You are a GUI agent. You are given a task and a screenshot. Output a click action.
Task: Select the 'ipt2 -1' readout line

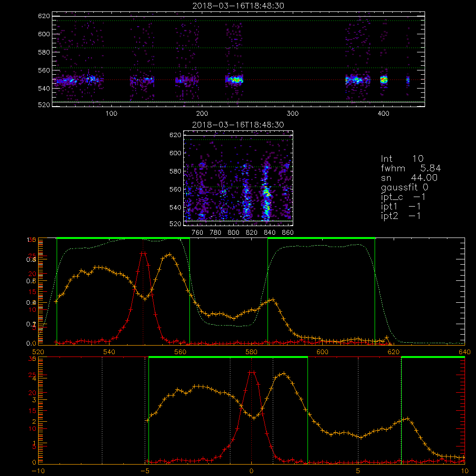pos(401,216)
